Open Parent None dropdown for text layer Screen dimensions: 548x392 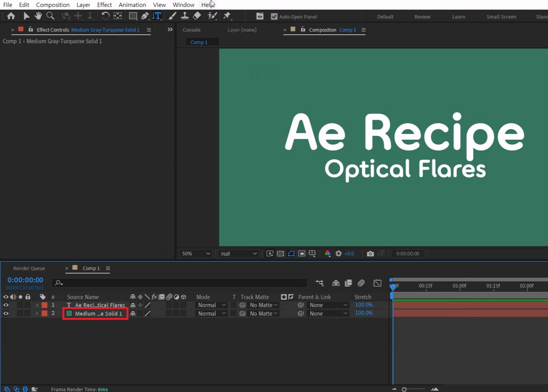point(328,305)
